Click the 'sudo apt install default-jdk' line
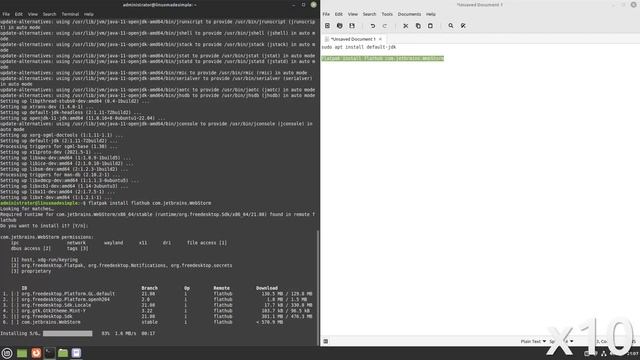The height and width of the screenshot is (360, 640). (359, 47)
